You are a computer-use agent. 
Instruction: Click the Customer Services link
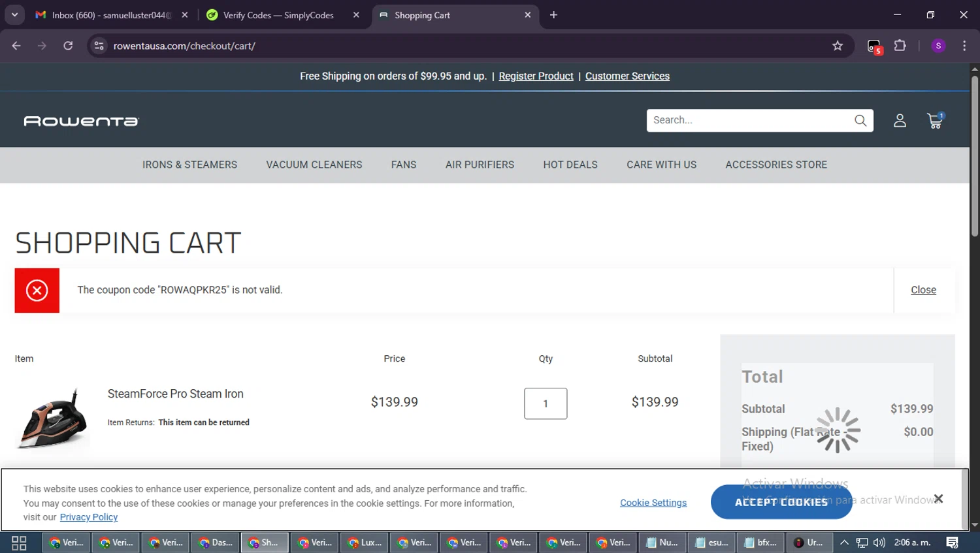(x=627, y=76)
